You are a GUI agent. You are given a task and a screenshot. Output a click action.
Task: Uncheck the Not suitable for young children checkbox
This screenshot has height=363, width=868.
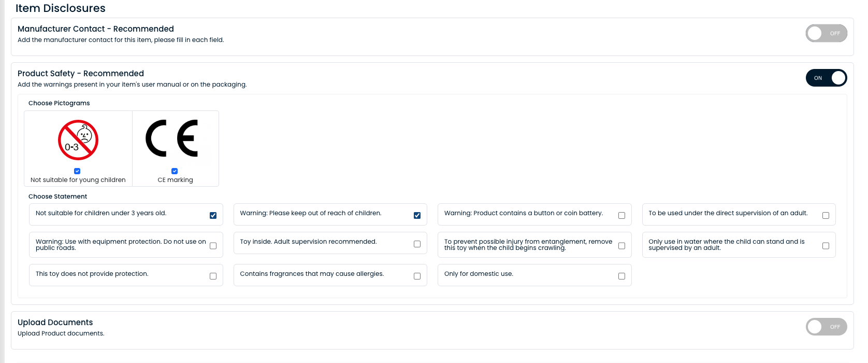coord(77,171)
